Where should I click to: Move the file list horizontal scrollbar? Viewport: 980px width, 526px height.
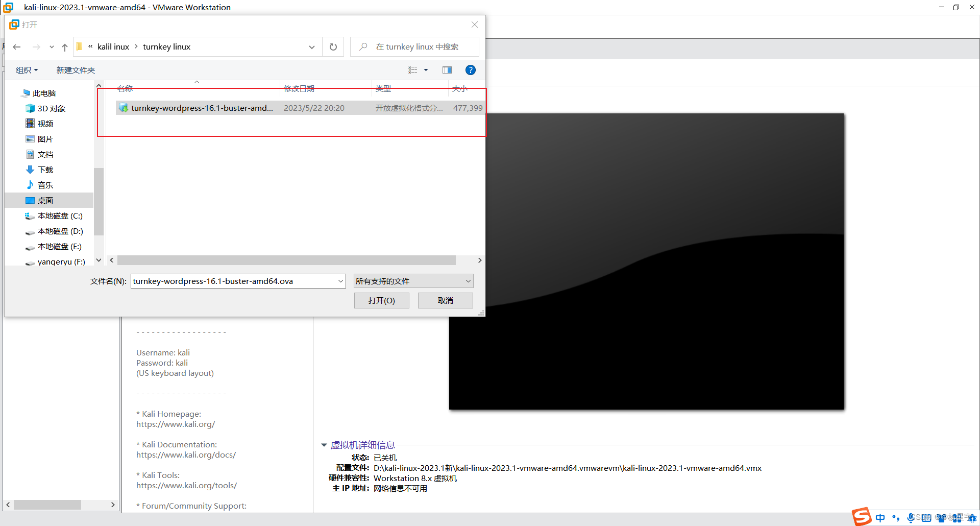pyautogui.click(x=286, y=260)
